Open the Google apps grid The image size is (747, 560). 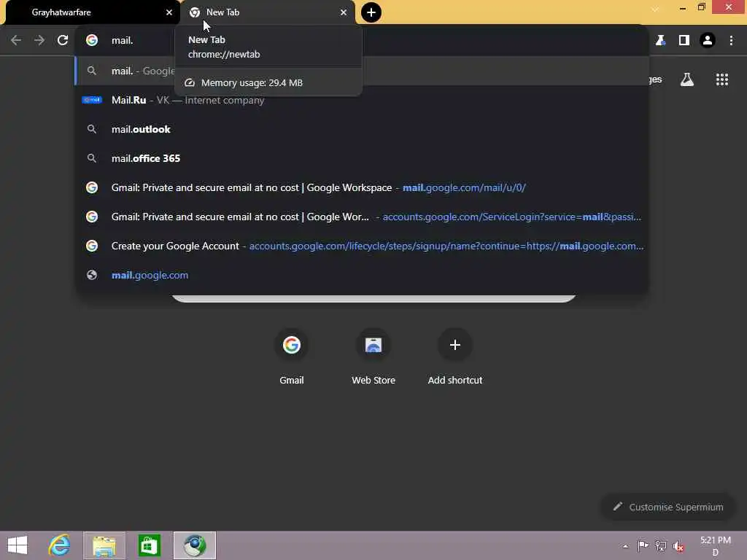pos(721,79)
